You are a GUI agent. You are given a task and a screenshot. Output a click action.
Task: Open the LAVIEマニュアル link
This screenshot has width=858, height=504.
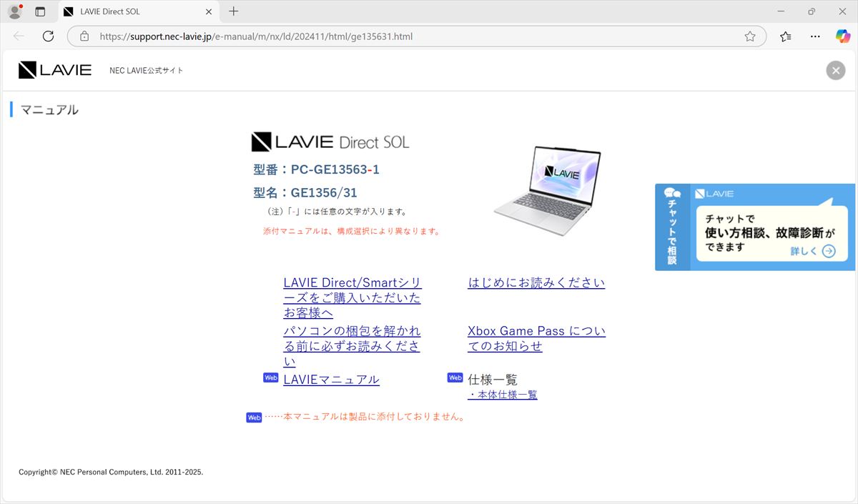point(331,380)
